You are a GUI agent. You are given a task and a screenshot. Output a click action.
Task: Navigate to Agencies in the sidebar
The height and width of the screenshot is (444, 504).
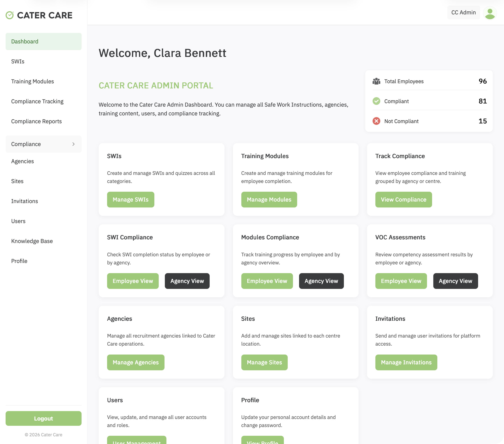(x=43, y=161)
